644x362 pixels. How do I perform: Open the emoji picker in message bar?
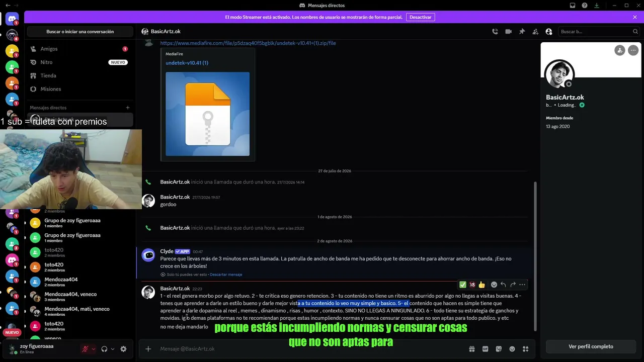(512, 349)
